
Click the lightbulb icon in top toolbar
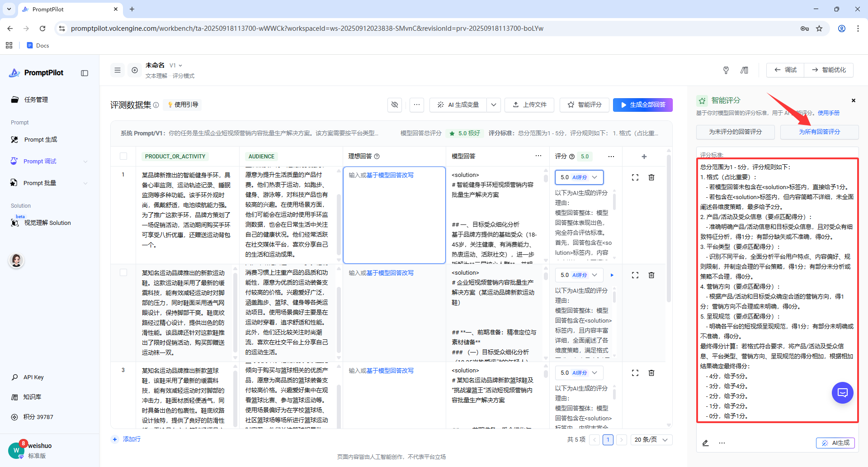(726, 70)
